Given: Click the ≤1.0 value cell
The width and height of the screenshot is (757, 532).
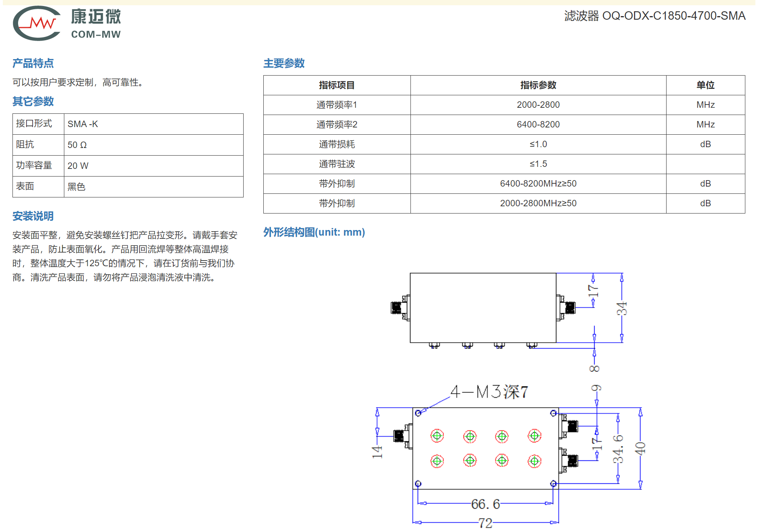Looking at the screenshot, I should tap(538, 144).
